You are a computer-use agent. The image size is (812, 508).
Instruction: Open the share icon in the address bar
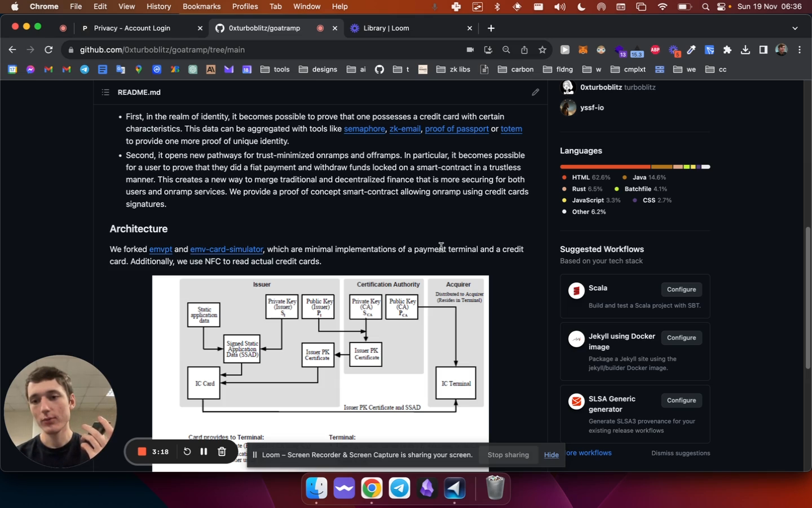point(524,50)
